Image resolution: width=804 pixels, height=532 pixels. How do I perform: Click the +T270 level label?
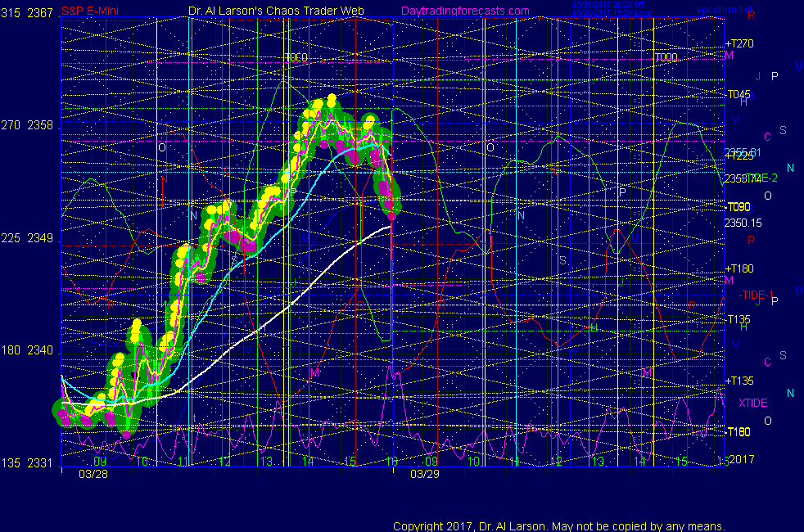[x=739, y=43]
